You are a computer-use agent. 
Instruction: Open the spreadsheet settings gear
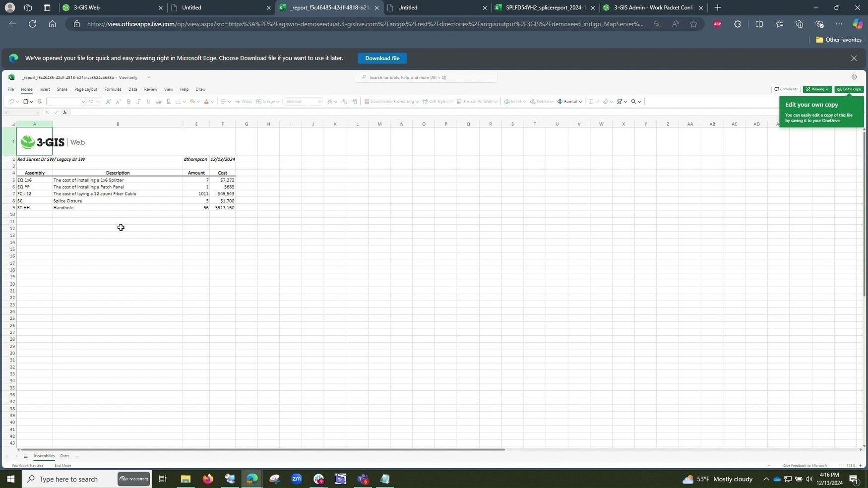point(854,77)
